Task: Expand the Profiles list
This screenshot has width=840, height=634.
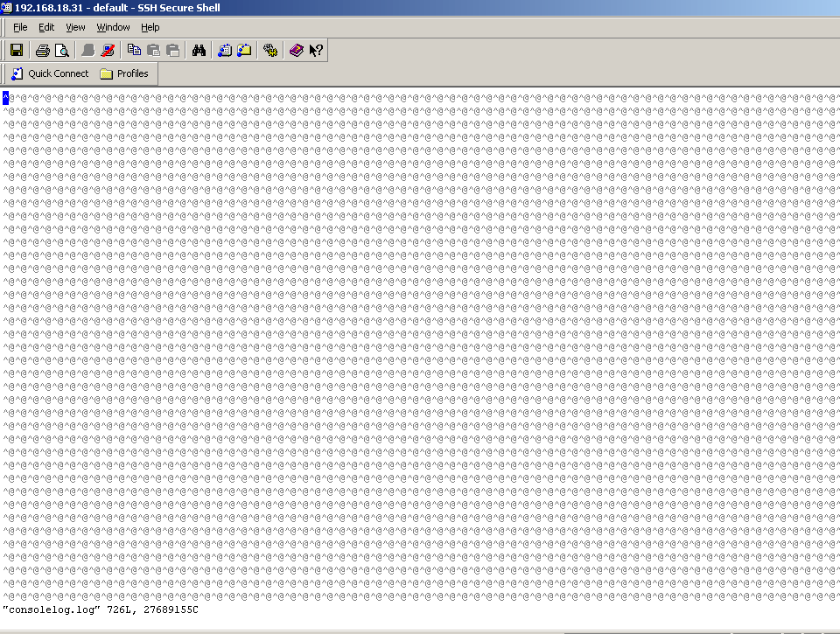Action: pyautogui.click(x=124, y=73)
